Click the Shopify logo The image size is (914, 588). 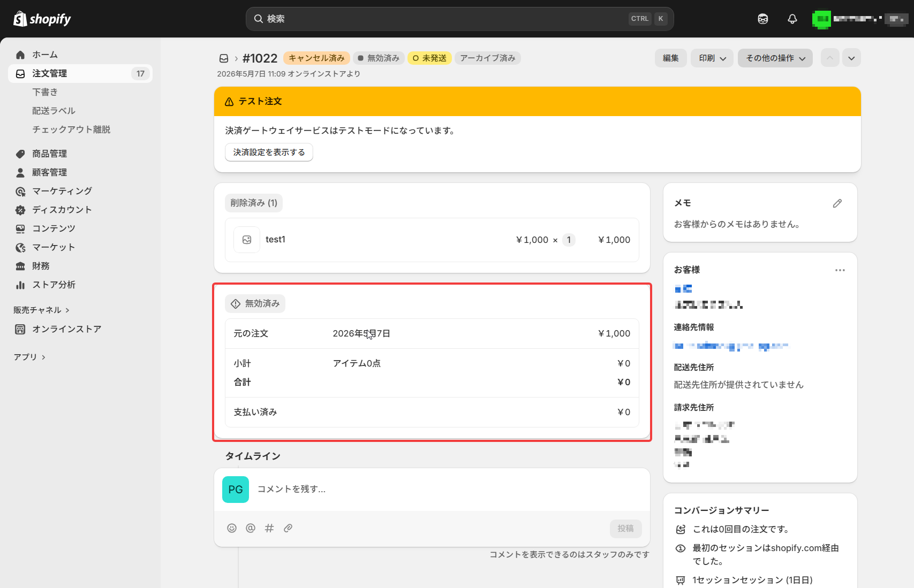pyautogui.click(x=42, y=19)
